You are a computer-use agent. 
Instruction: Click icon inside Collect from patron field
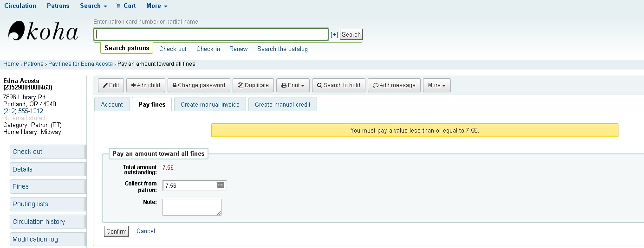click(221, 185)
